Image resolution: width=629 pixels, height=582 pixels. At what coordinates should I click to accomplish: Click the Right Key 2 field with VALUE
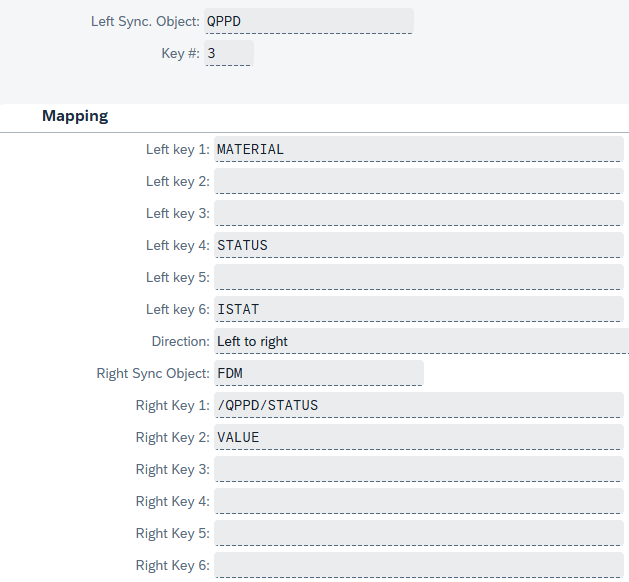pos(418,437)
